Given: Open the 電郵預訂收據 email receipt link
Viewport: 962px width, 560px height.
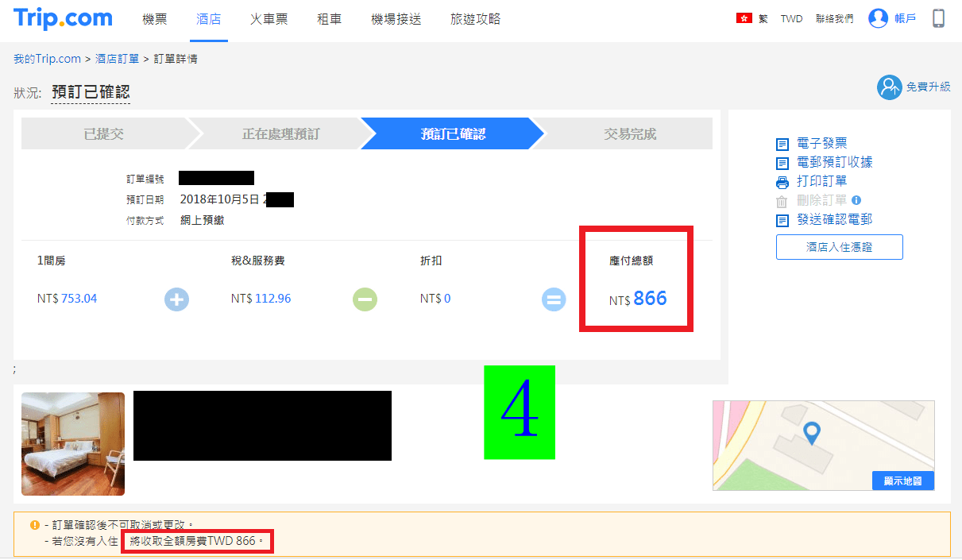Looking at the screenshot, I should 835,162.
